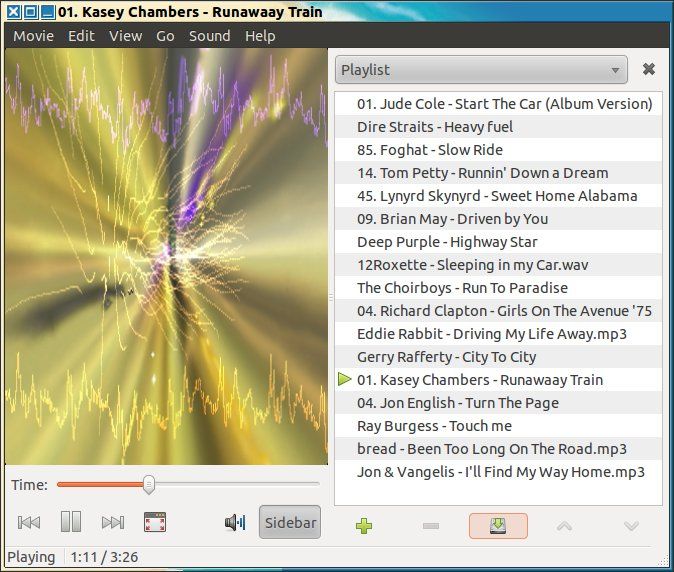The width and height of the screenshot is (674, 572).
Task: Move track up with arrow icon
Action: [564, 526]
